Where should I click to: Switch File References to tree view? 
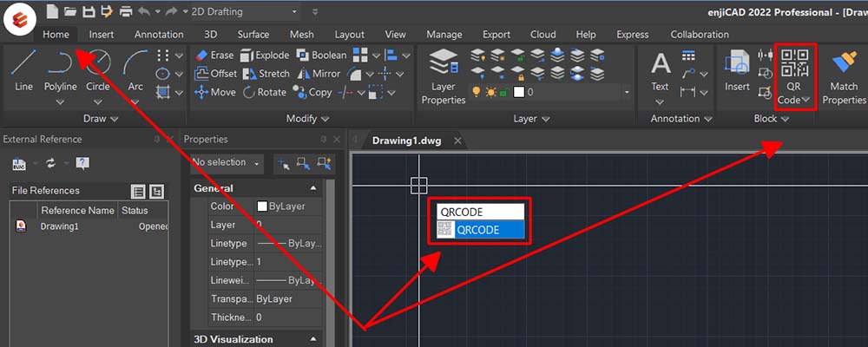point(157,192)
